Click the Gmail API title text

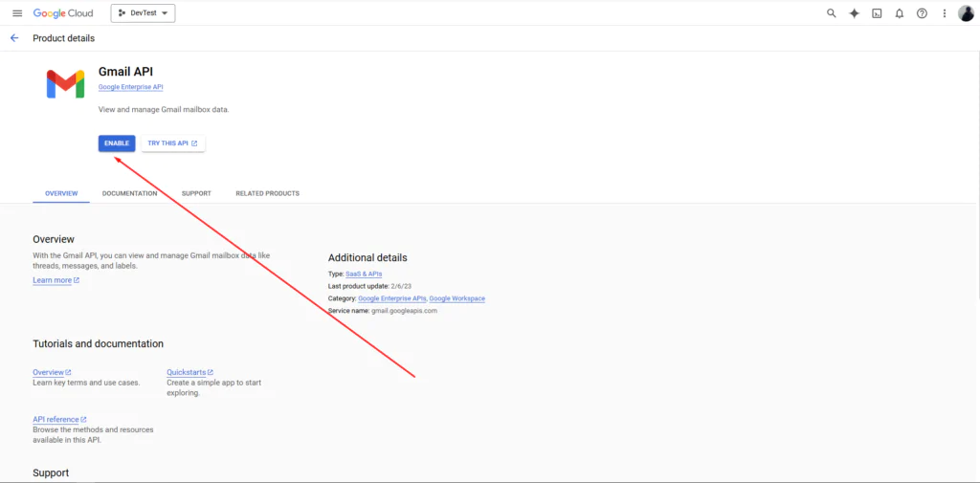click(125, 72)
